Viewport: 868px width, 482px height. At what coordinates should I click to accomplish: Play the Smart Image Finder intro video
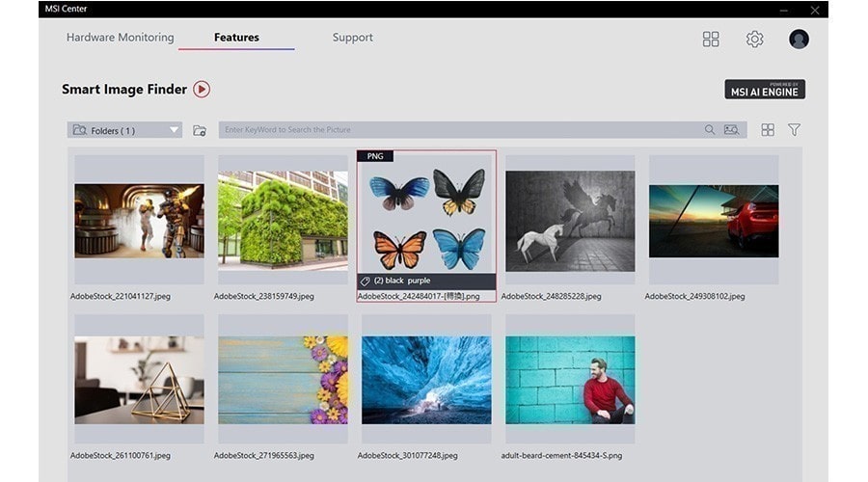click(x=202, y=89)
